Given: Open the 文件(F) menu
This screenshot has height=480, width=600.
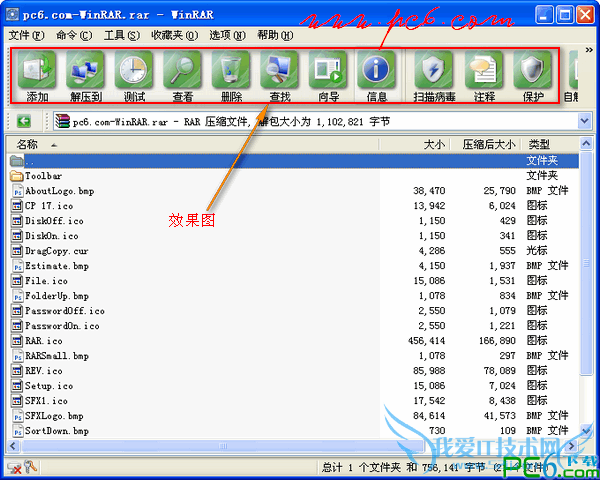Looking at the screenshot, I should click(x=26, y=36).
